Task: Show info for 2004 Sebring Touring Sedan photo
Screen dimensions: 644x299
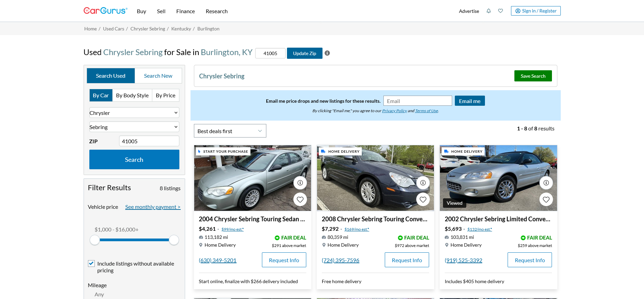Action: pos(300,183)
